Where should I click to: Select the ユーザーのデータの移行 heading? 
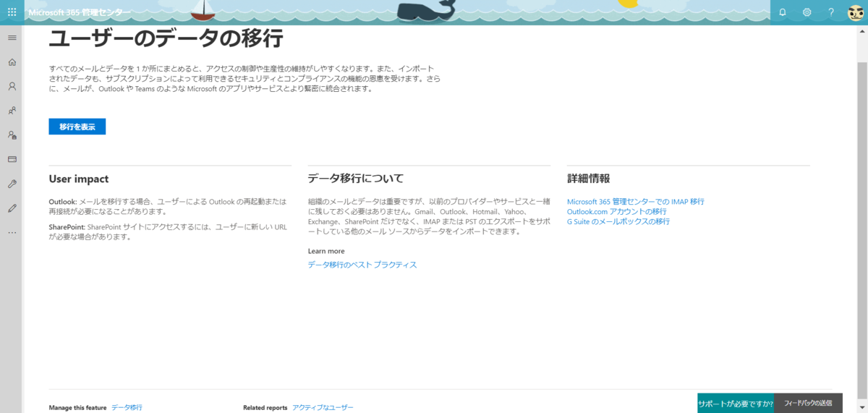[166, 38]
